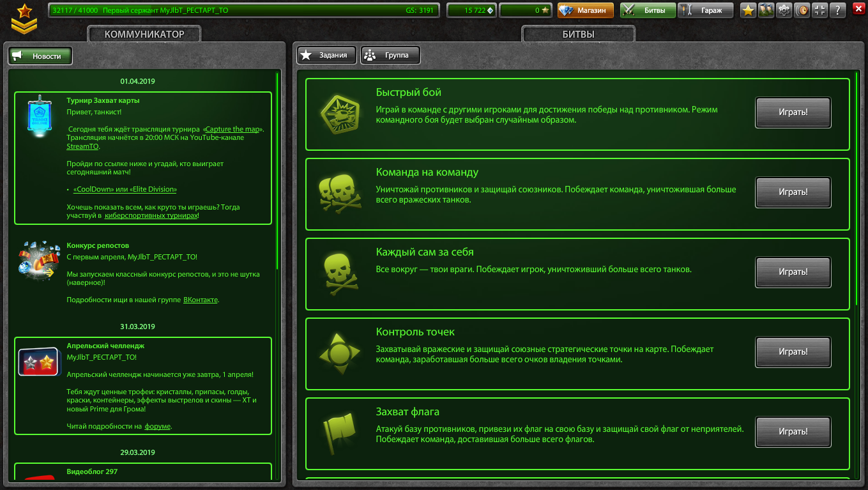The width and height of the screenshot is (868, 490).
Task: Open Задания missions with the star icon
Action: click(x=326, y=56)
